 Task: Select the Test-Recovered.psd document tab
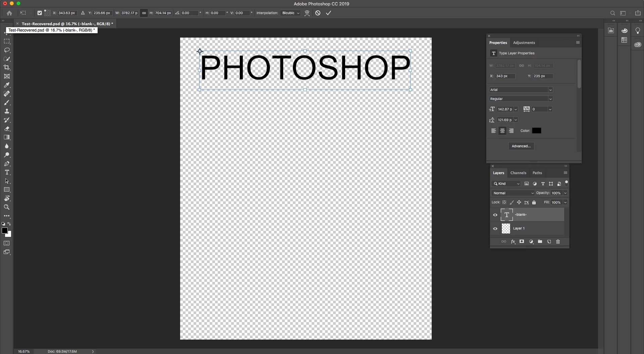67,24
